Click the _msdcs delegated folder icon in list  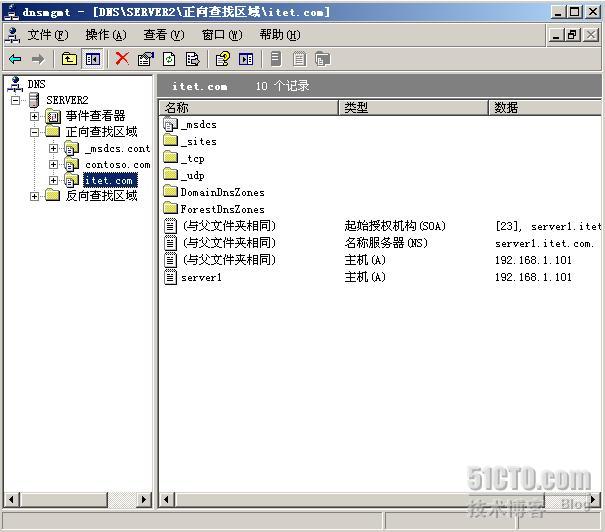pyautogui.click(x=170, y=124)
